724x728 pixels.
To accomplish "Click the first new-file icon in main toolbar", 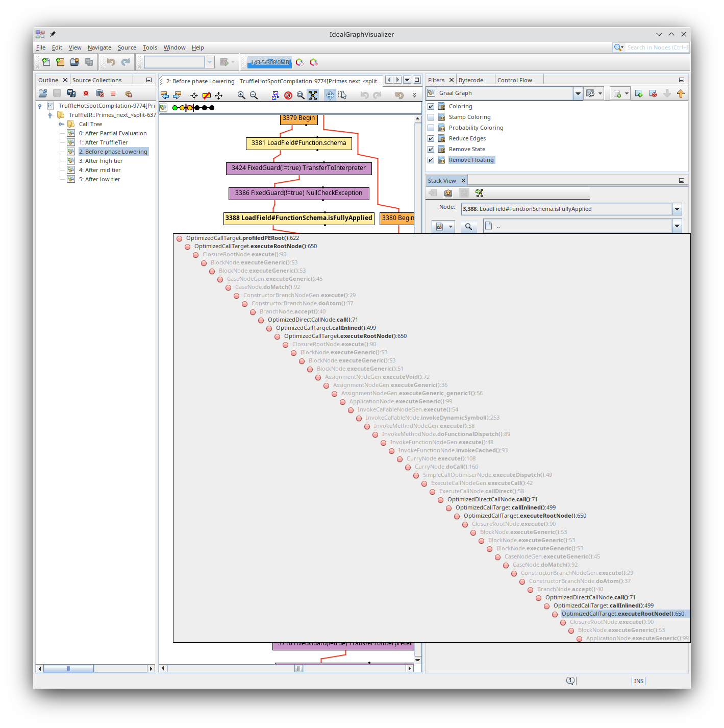I will point(46,62).
